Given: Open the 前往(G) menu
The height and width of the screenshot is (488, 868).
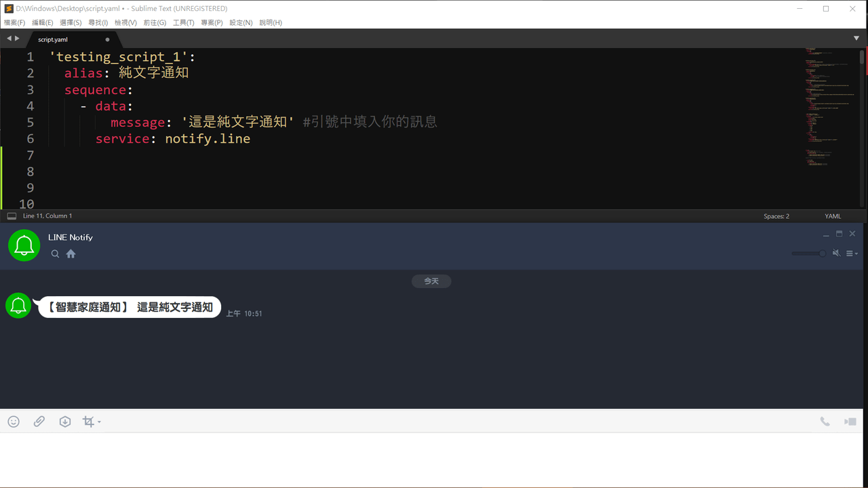Looking at the screenshot, I should (155, 22).
